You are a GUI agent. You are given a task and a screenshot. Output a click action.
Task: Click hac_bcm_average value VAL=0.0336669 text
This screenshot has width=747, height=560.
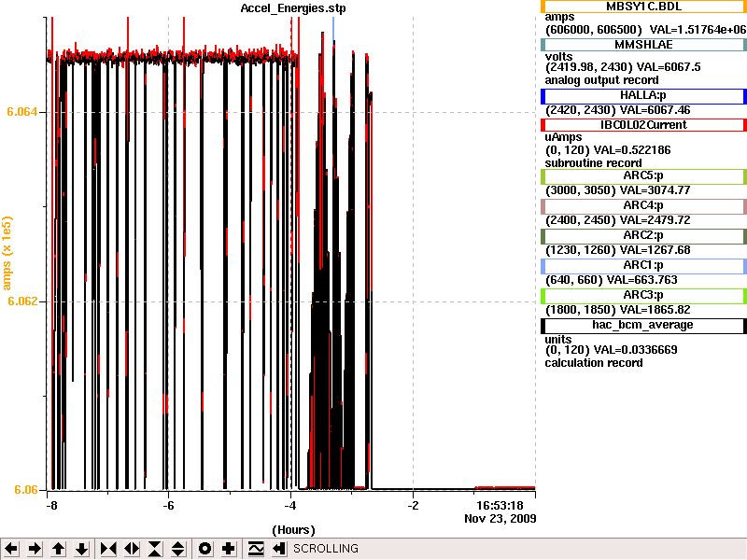(635, 350)
